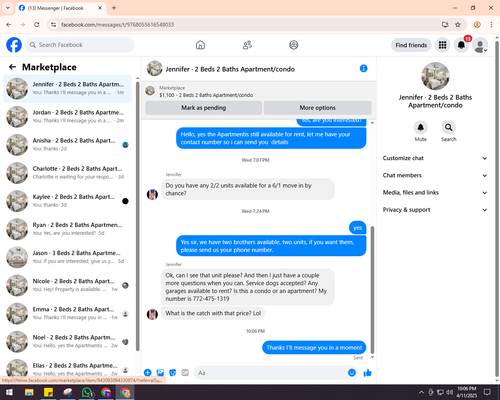
Task: Open Jason - 3 Beds 2 Baths conversation
Action: coord(67,257)
